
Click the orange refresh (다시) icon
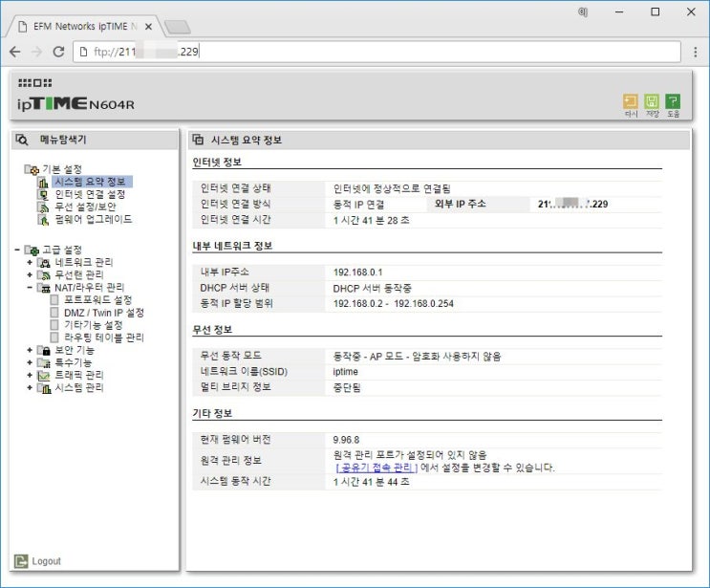tap(630, 101)
